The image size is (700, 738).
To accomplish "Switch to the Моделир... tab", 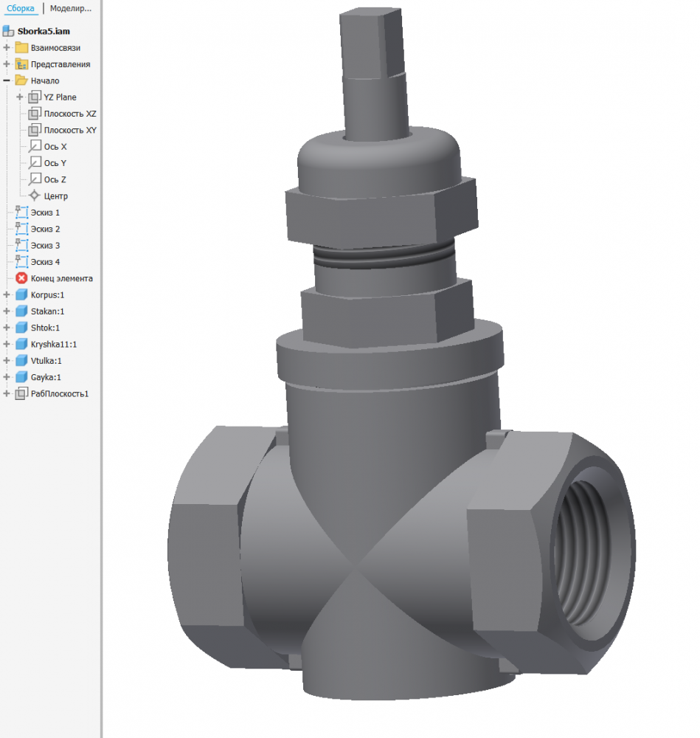I will [71, 8].
